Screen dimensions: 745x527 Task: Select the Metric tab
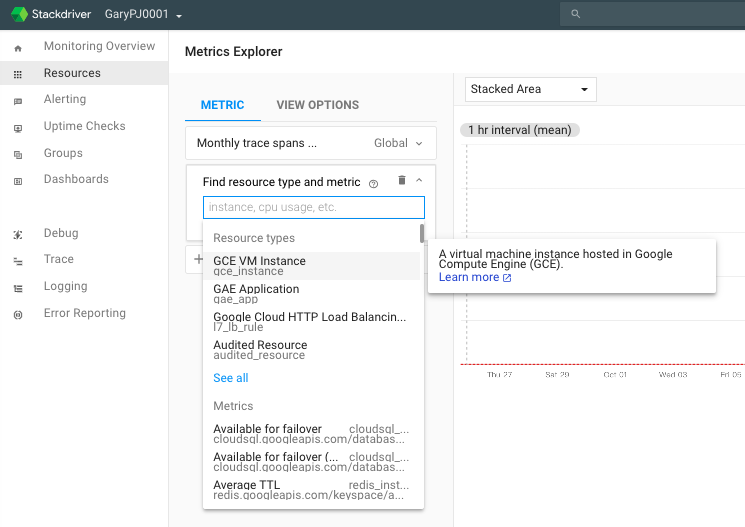[222, 105]
